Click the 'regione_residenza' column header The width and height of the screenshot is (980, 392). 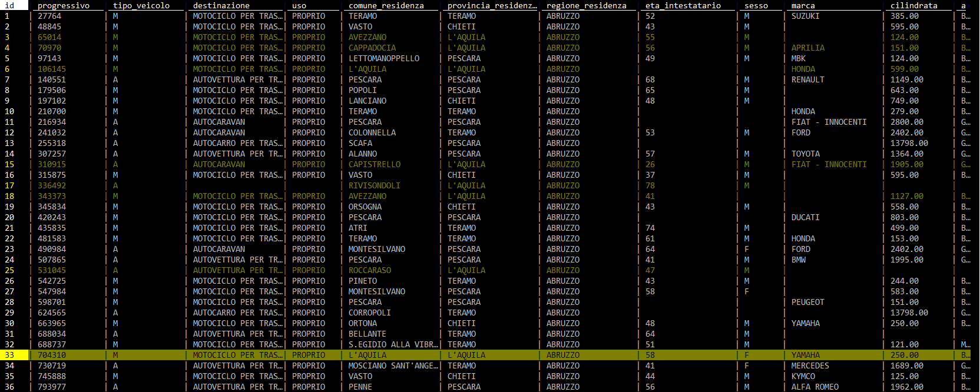[587, 5]
